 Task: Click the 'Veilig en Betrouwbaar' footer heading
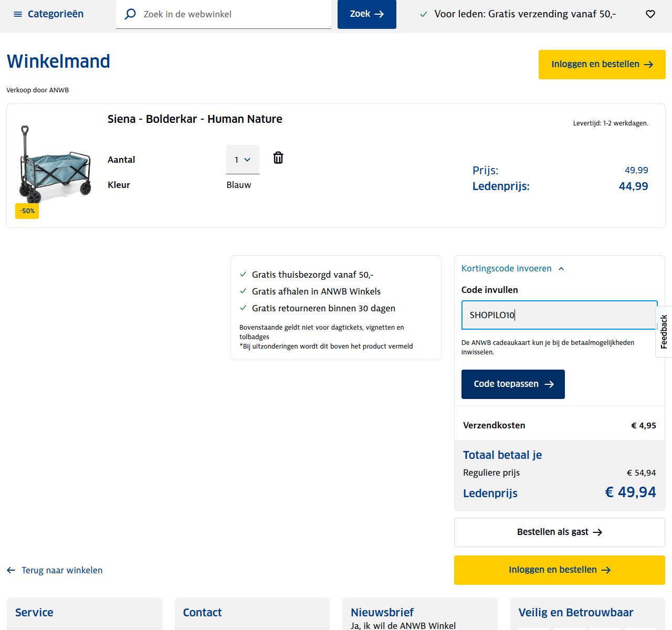pyautogui.click(x=576, y=613)
